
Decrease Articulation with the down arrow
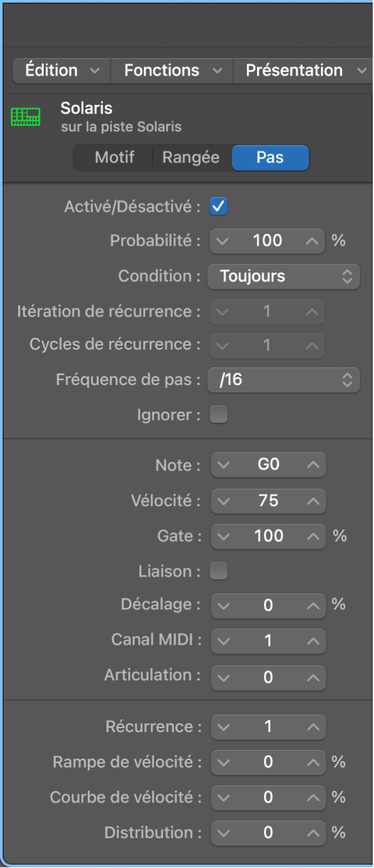(222, 677)
